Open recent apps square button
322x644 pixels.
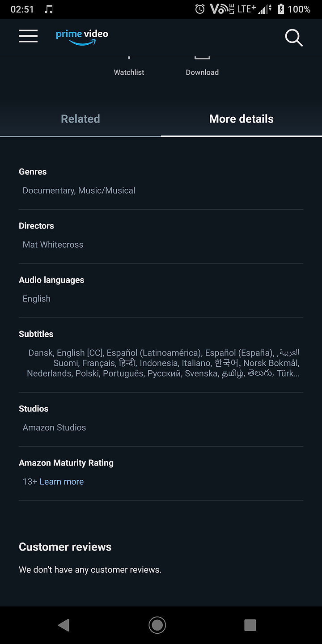pyautogui.click(x=250, y=625)
